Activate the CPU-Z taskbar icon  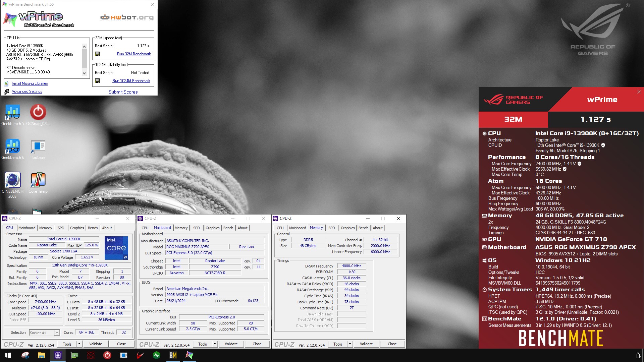pos(58,355)
